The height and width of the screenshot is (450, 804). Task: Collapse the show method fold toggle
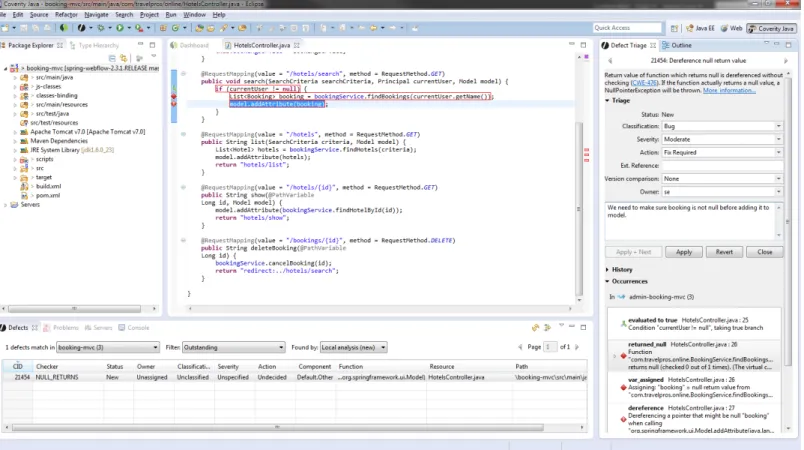click(183, 188)
